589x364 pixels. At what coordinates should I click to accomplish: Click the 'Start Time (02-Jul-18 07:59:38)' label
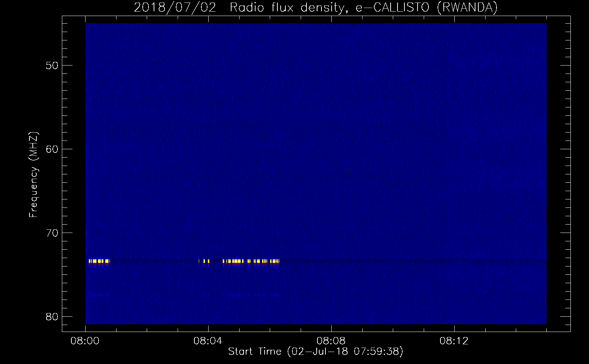316,351
